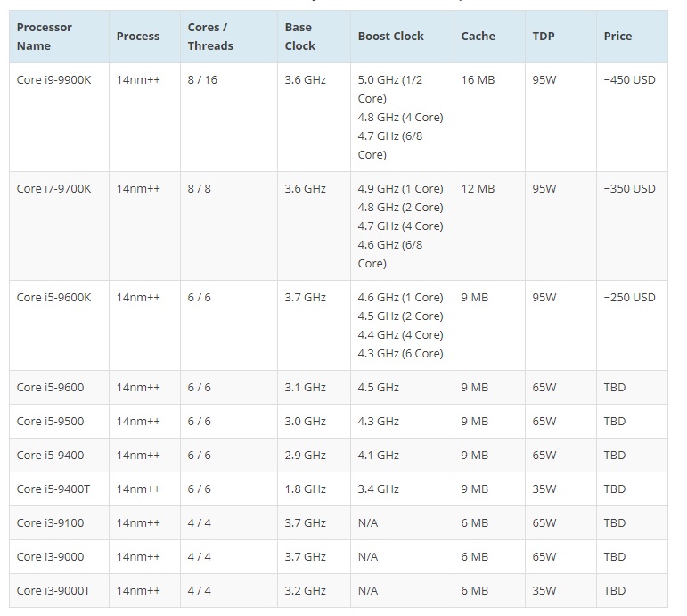Click the Processor Name column header
This screenshot has height=616, width=687.
[59, 37]
